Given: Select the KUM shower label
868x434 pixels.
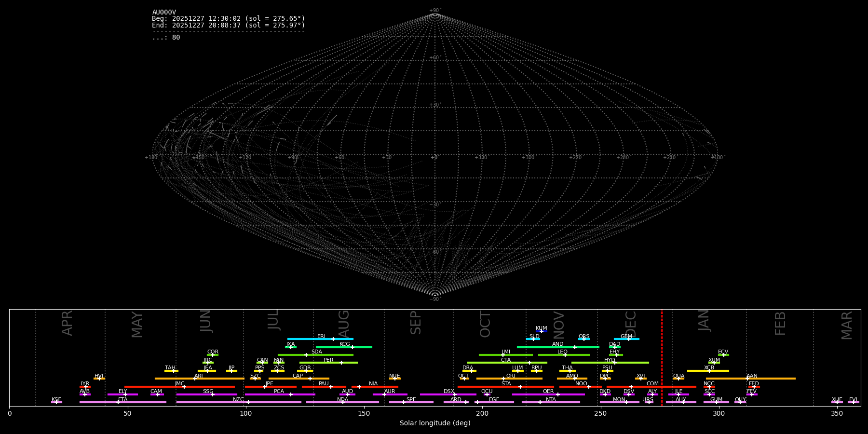Looking at the screenshot, I should click(x=542, y=328).
